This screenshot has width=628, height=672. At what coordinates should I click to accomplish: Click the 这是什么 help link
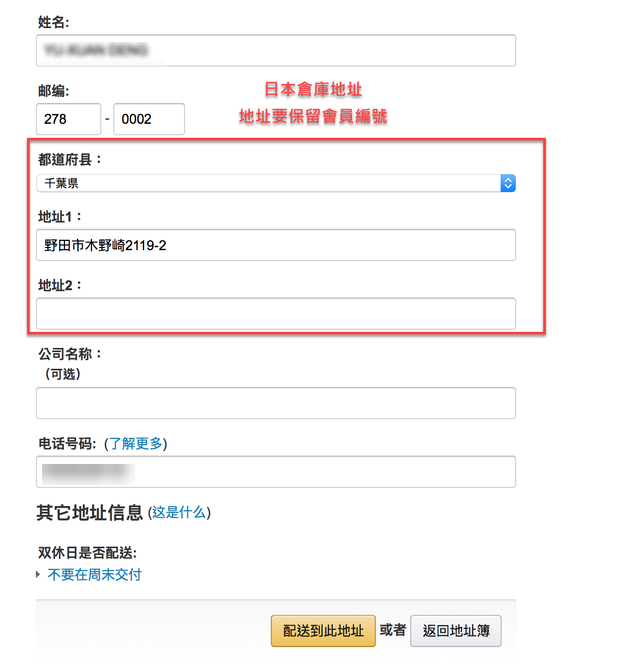[x=179, y=512]
